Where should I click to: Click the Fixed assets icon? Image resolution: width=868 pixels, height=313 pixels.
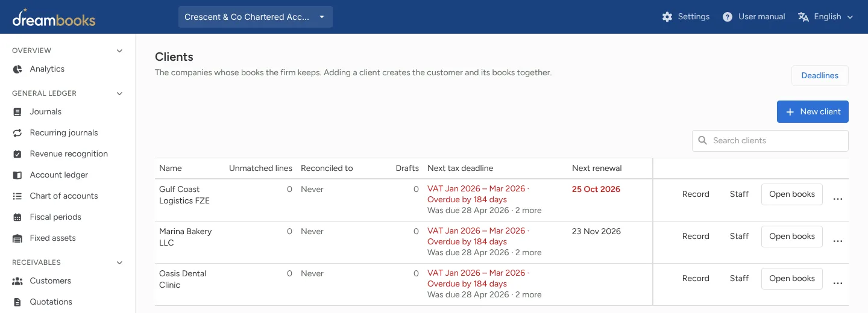tap(17, 238)
